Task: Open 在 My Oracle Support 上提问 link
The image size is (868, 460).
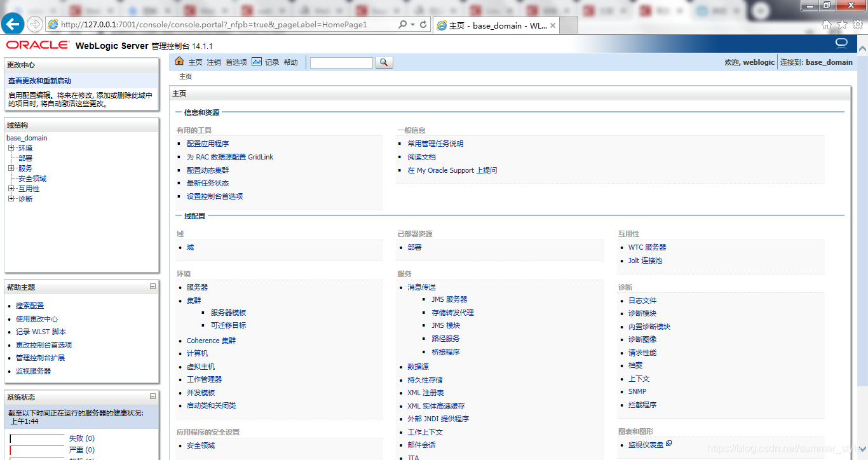Action: [452, 170]
